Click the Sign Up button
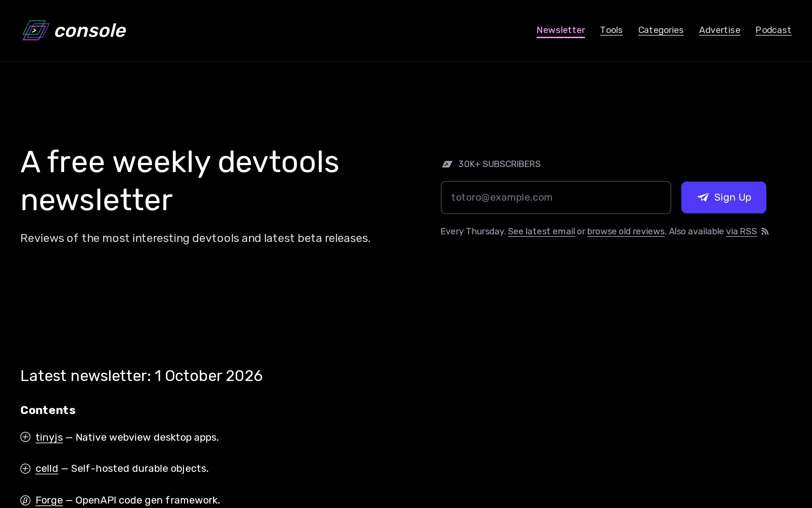812x508 pixels. pos(724,197)
